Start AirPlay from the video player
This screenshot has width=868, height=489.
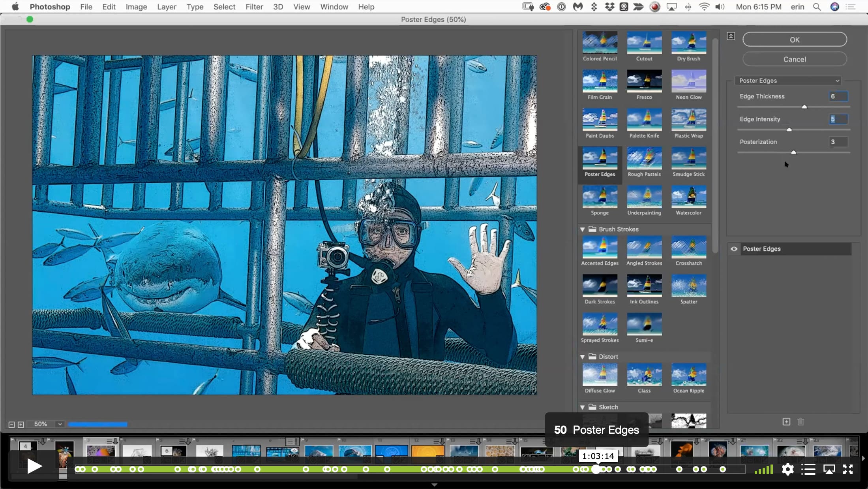point(829,469)
